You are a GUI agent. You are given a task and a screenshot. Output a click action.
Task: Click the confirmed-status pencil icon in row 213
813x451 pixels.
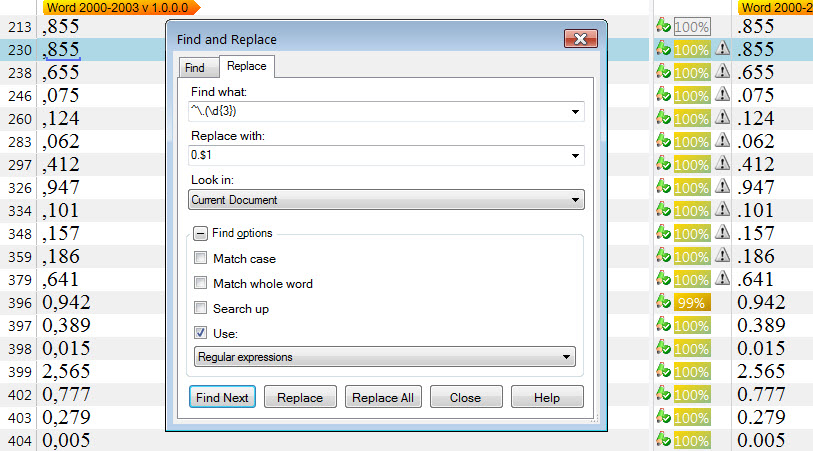tap(662, 25)
